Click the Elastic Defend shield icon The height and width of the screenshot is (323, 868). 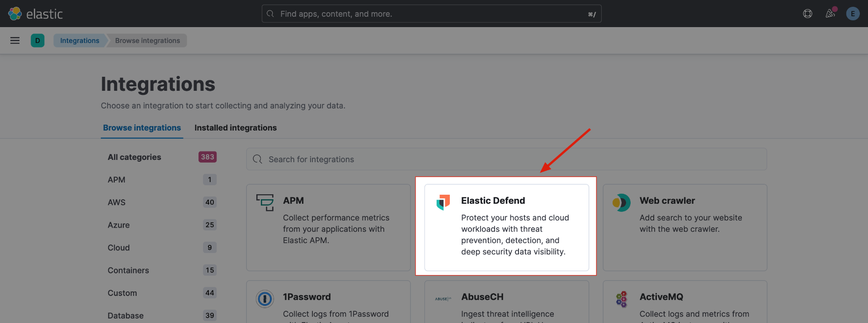443,202
